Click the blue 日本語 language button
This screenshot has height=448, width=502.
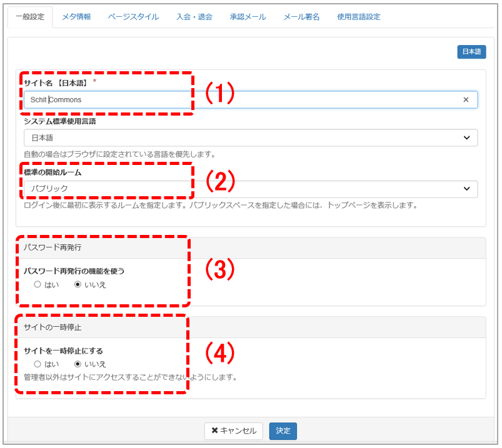tap(471, 52)
